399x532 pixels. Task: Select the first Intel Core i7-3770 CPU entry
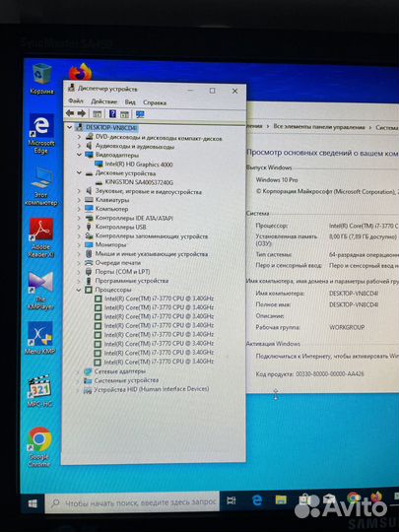pyautogui.click(x=159, y=299)
